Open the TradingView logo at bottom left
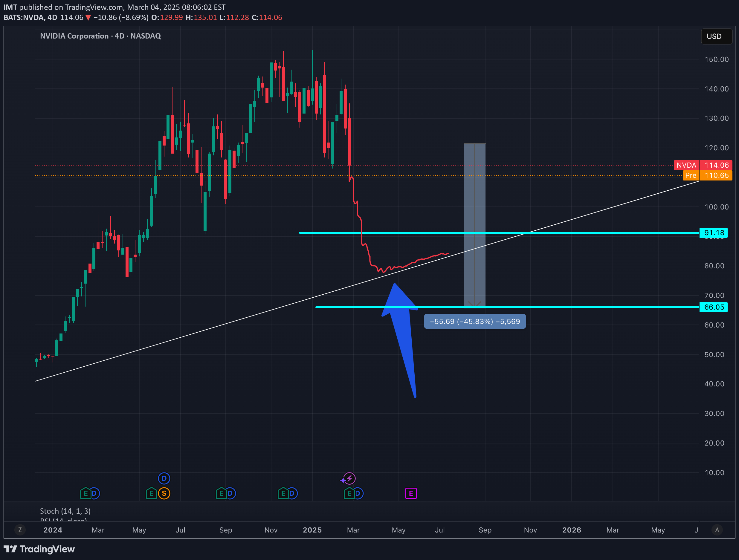 pyautogui.click(x=40, y=549)
